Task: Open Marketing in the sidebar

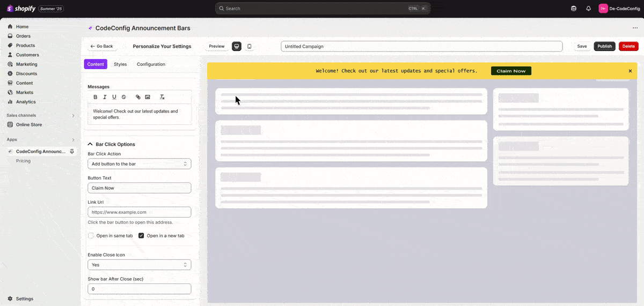Action: (26, 64)
